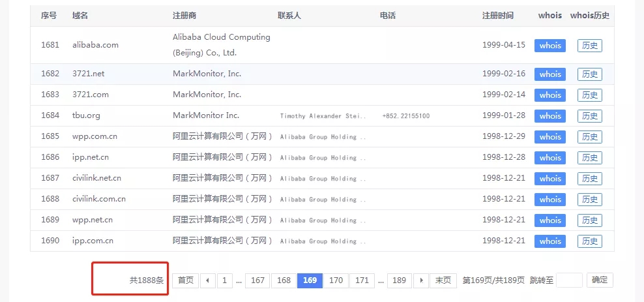Open 历史 for 3721.com
This screenshot has height=302, width=644.
[x=590, y=95]
